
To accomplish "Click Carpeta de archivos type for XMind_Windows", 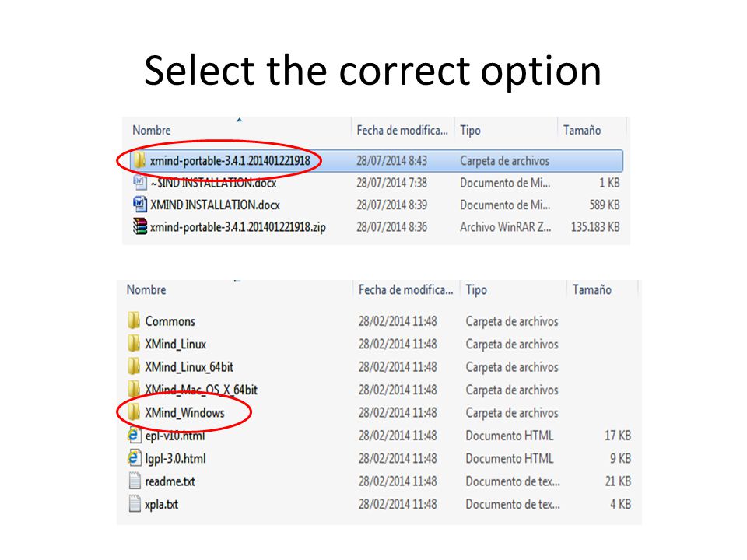I will pos(512,412).
